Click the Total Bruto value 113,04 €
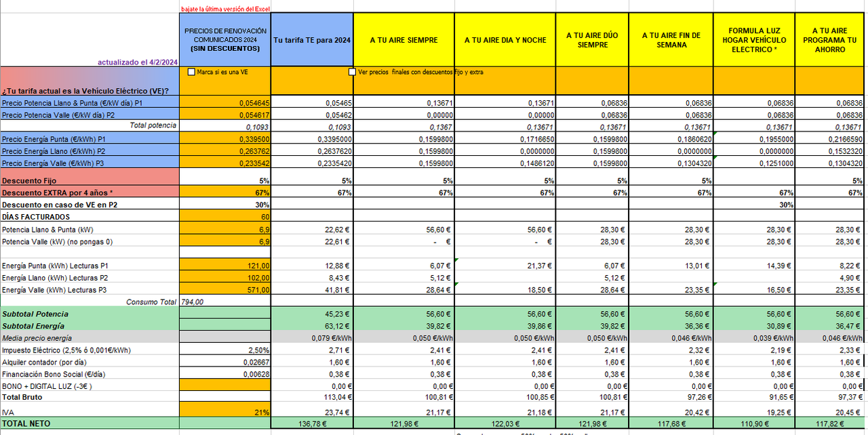This screenshot has height=435, width=868. [312, 397]
